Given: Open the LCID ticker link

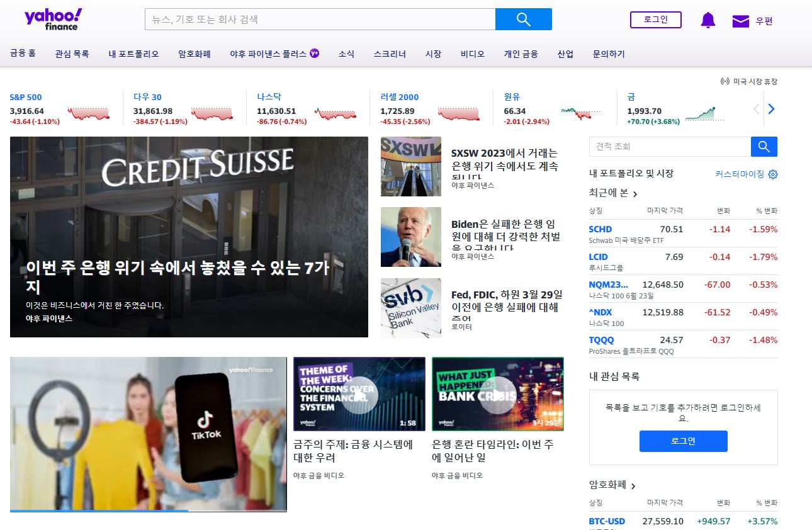Looking at the screenshot, I should tap(598, 257).
